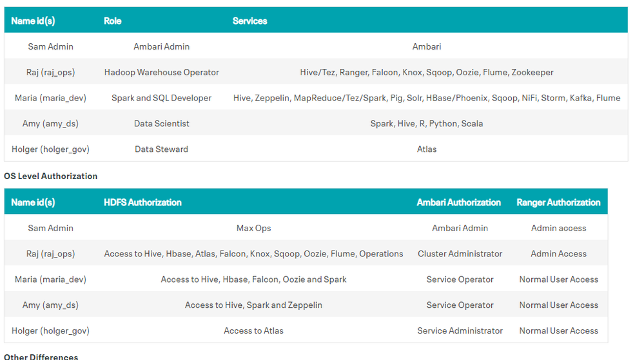Screen dimensions: 644x360
Task: Select Access to Hive, Hbase, Falcon, Oozie and Spark
Action: coord(253,279)
